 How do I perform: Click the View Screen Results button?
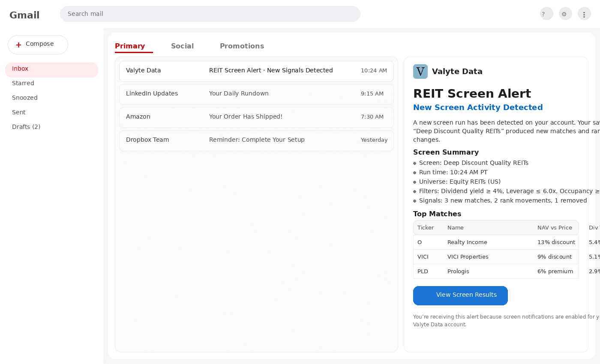point(460,295)
